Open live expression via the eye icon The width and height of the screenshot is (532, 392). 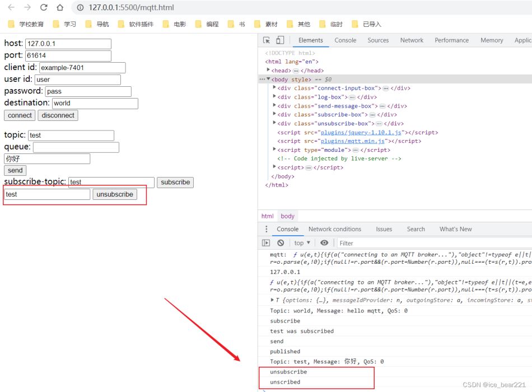click(x=324, y=243)
